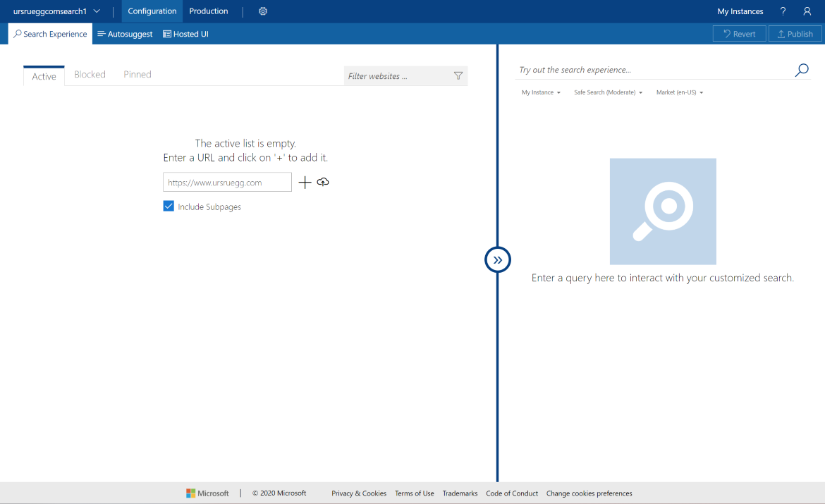Screen dimensions: 825x504
Task: Open the Trademarks link
Action: point(460,493)
